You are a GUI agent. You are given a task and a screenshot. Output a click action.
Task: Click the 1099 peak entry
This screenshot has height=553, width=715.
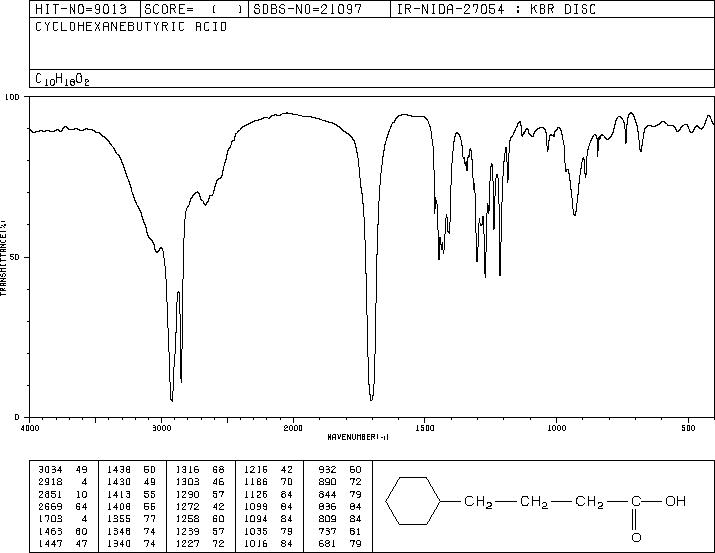tap(269, 506)
